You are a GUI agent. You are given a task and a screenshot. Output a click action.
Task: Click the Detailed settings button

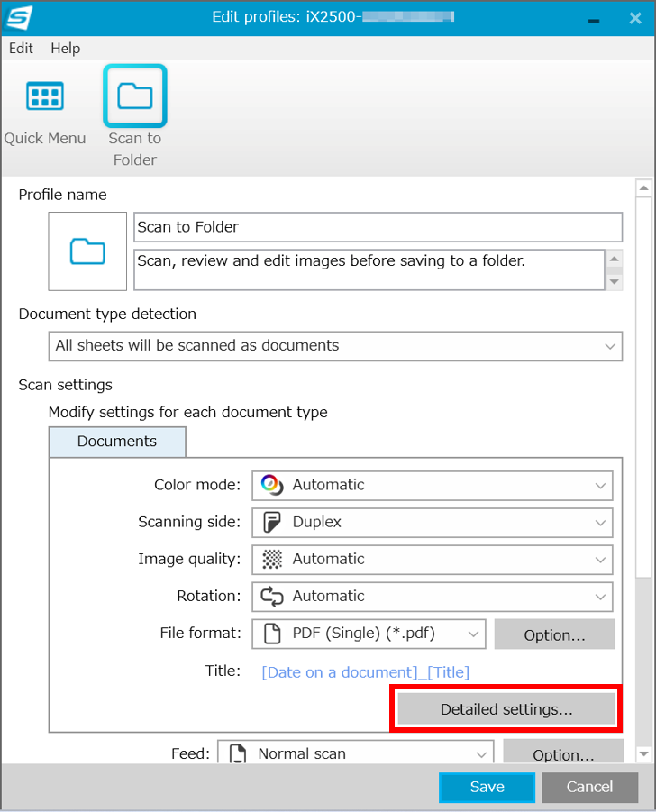pyautogui.click(x=506, y=709)
